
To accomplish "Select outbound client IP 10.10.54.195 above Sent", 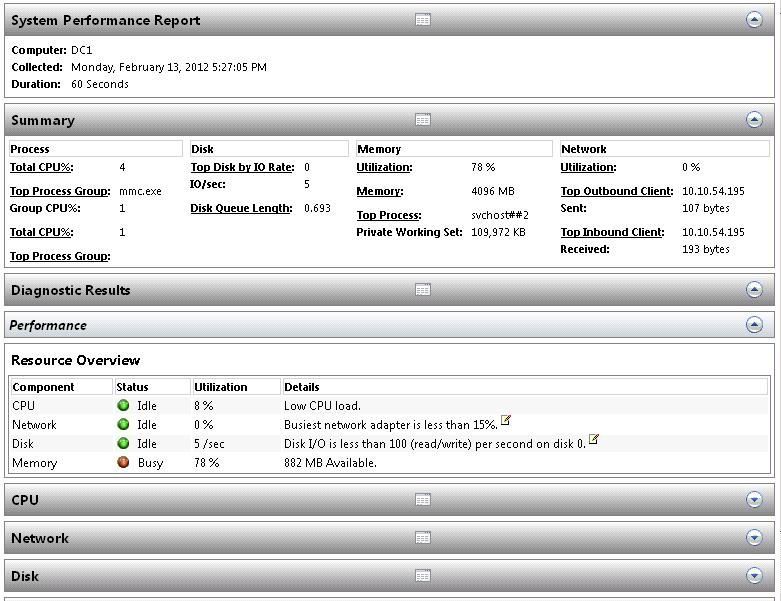I will point(713,191).
